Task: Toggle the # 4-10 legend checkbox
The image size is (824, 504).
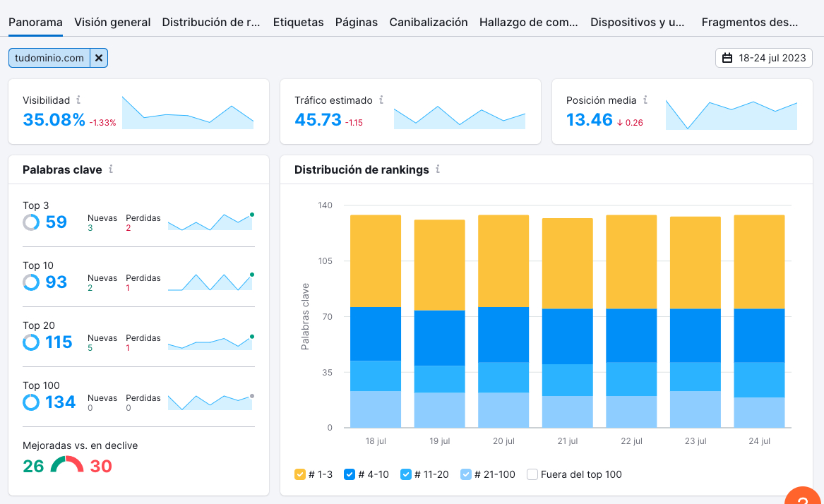Action: tap(350, 474)
